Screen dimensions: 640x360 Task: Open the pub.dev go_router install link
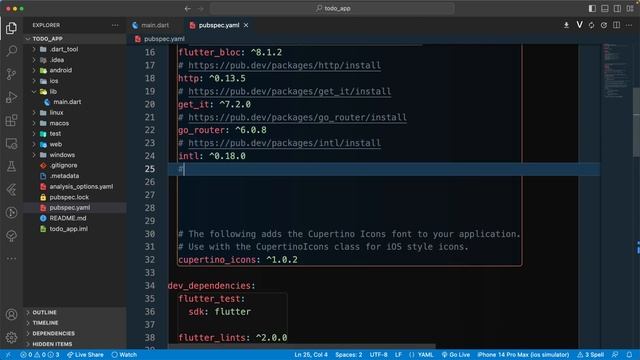point(297,117)
